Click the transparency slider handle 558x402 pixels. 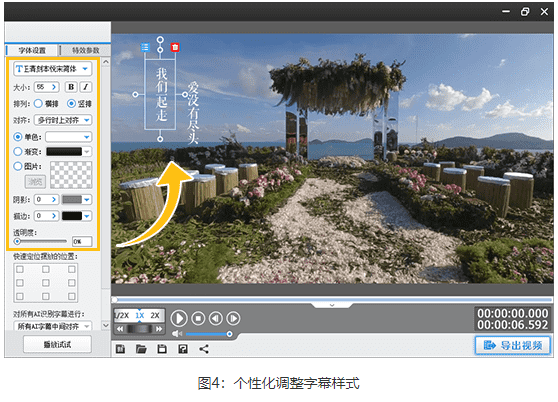click(17, 242)
